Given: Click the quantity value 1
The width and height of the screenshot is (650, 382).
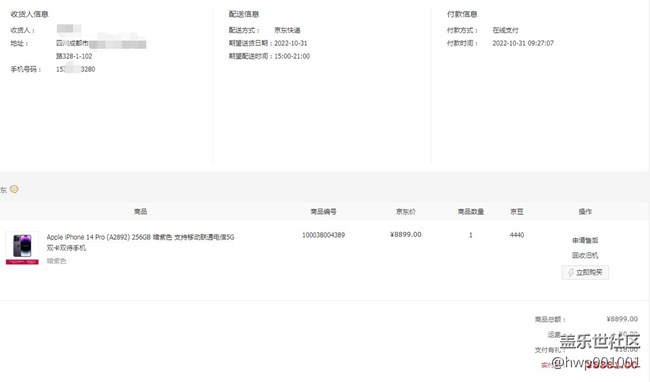Looking at the screenshot, I should point(471,235).
